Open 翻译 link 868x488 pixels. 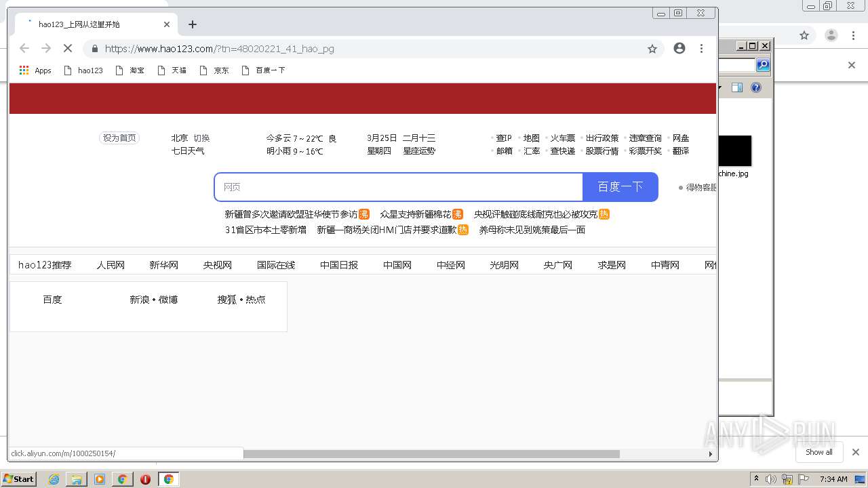(x=681, y=151)
